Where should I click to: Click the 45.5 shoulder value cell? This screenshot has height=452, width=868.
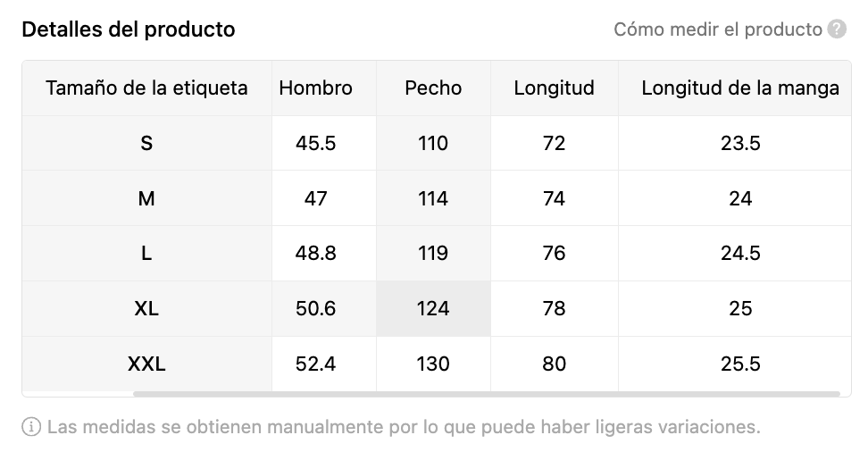315,143
